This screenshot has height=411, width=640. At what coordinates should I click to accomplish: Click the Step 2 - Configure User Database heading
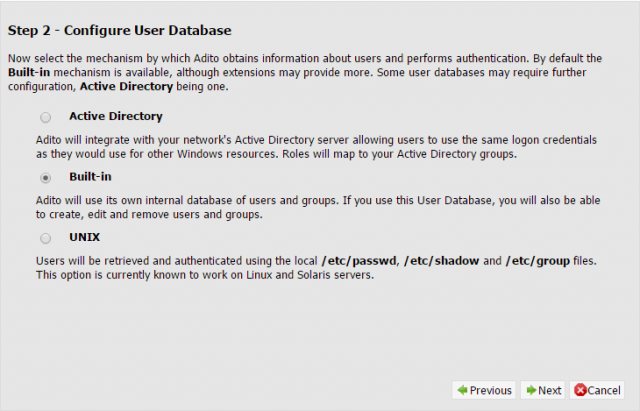pos(120,31)
